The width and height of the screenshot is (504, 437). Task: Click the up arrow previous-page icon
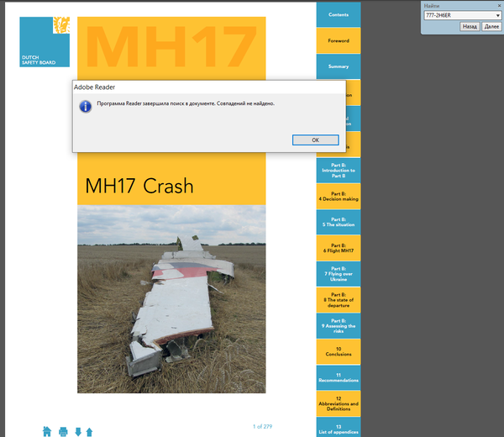[x=89, y=432]
